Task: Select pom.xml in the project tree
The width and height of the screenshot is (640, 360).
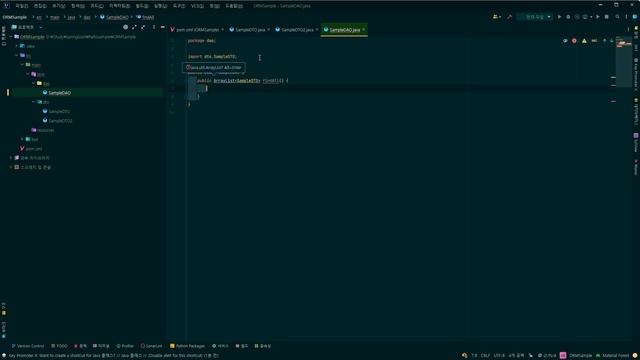Action: 33,149
